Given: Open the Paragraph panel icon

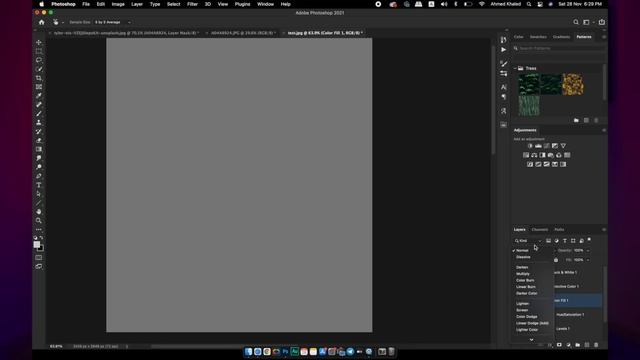Looking at the screenshot, I should click(504, 97).
